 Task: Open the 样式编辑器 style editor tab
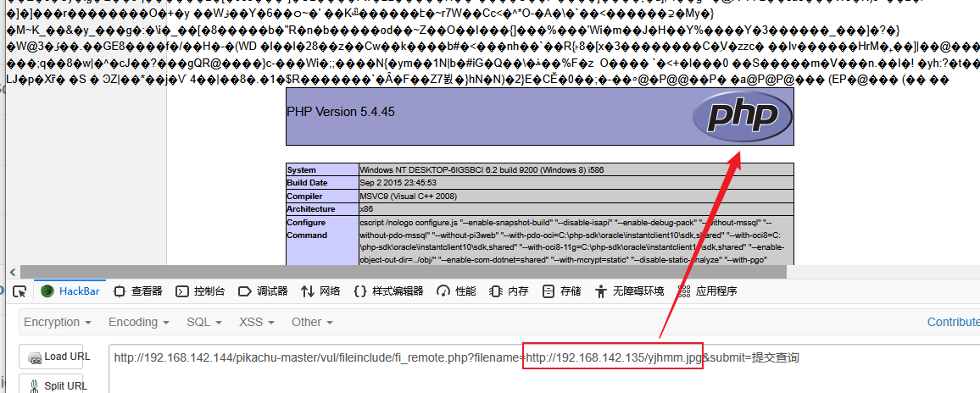(x=388, y=291)
